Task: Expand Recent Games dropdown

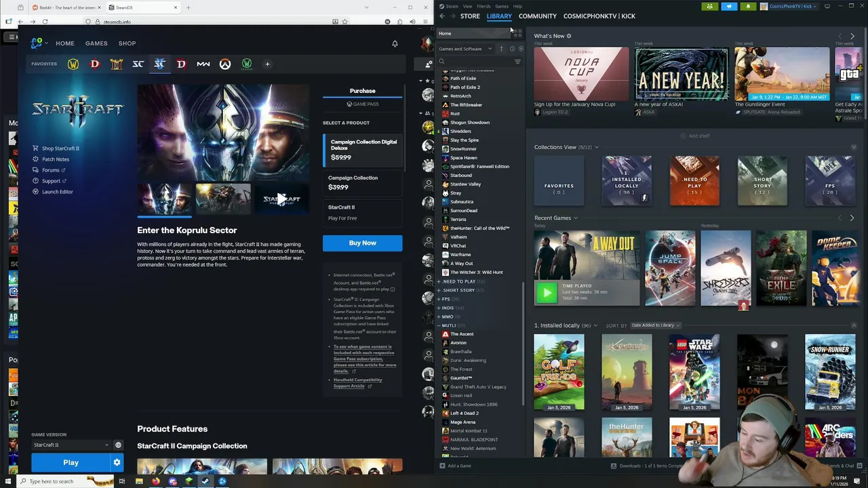Action: [x=576, y=218]
